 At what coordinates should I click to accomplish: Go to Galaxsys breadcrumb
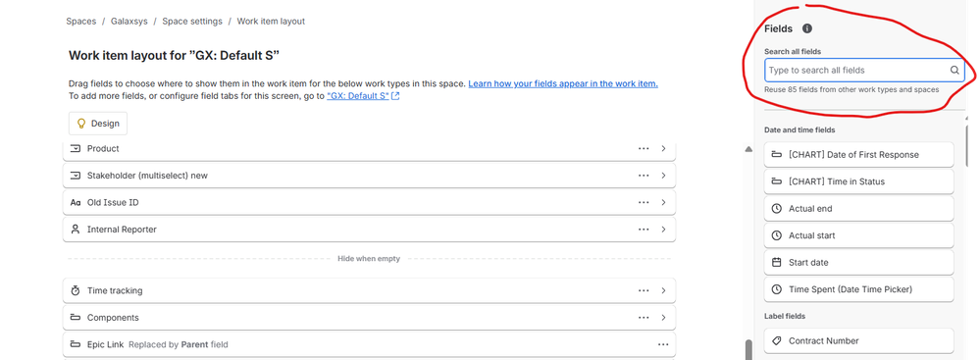tap(129, 22)
